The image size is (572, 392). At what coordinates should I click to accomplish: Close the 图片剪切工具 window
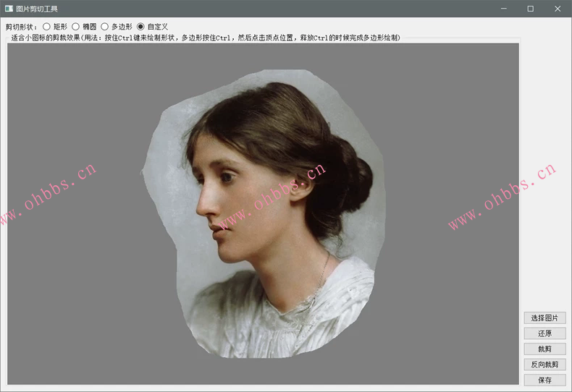558,9
